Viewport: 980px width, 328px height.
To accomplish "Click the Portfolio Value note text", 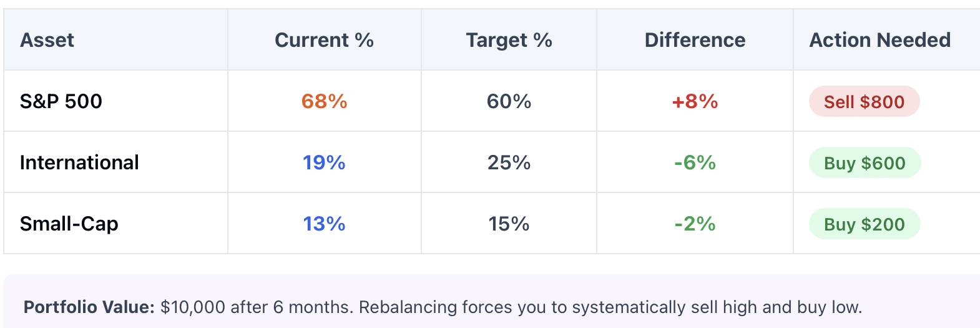I will click(x=443, y=307).
